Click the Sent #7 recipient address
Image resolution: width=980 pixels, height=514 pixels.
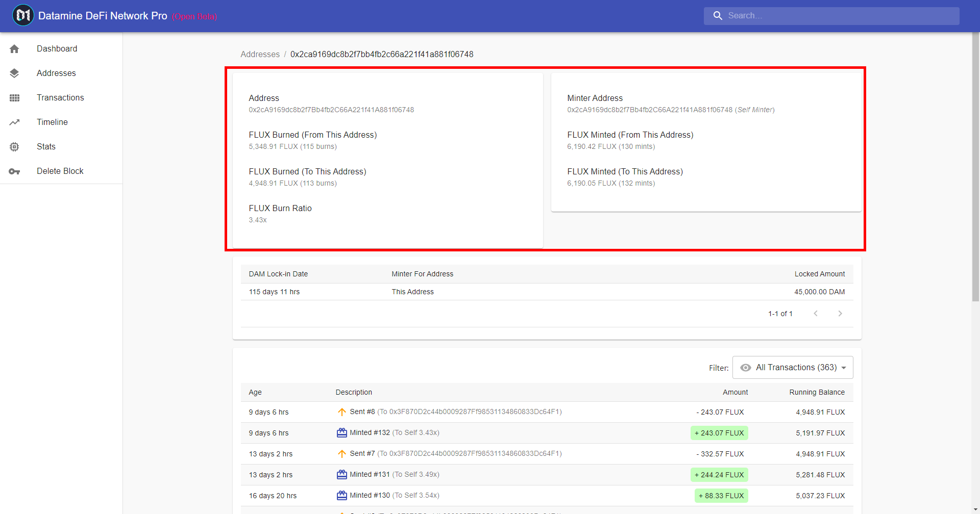[x=470, y=454]
